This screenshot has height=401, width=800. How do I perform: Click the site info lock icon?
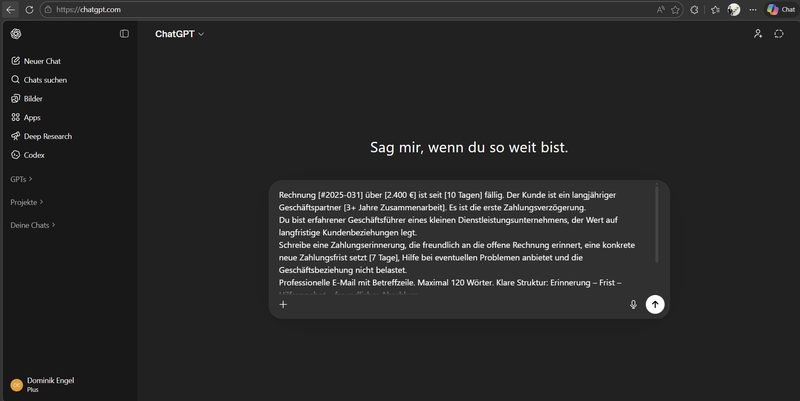pyautogui.click(x=48, y=10)
